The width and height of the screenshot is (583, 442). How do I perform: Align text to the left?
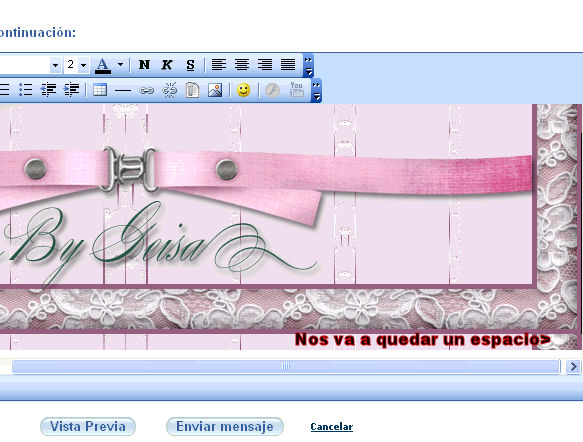(x=219, y=65)
